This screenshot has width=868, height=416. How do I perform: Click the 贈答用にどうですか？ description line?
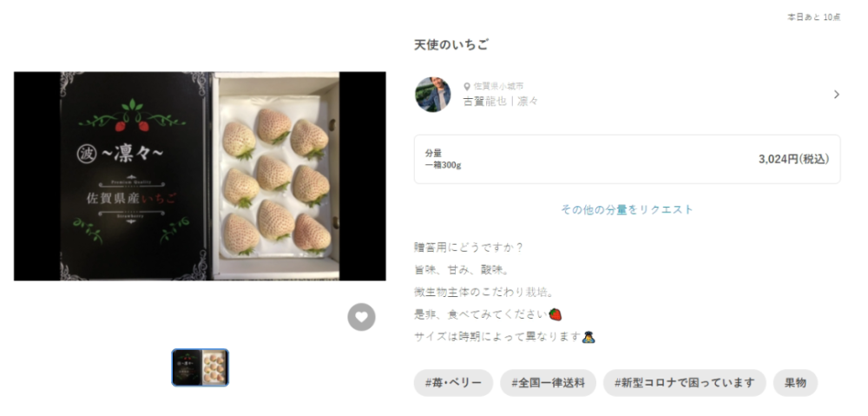[469, 248]
